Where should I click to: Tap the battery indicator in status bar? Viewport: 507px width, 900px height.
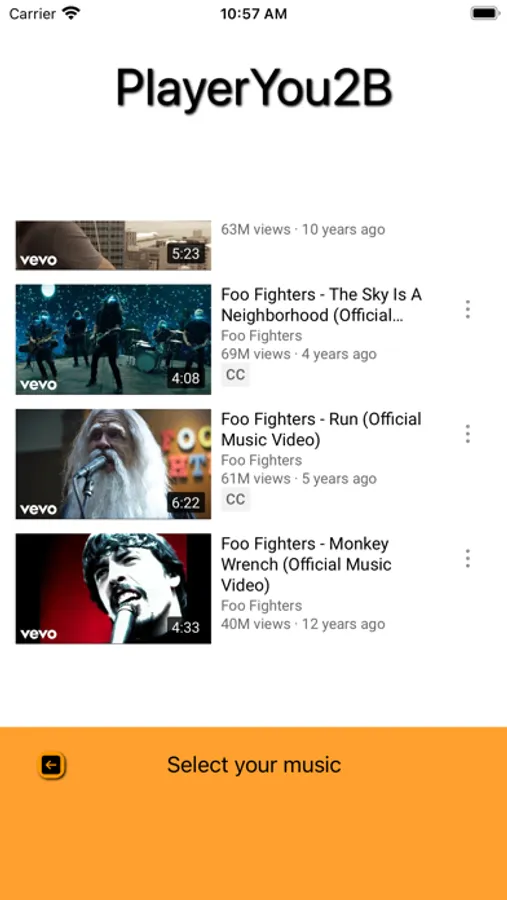coord(485,13)
